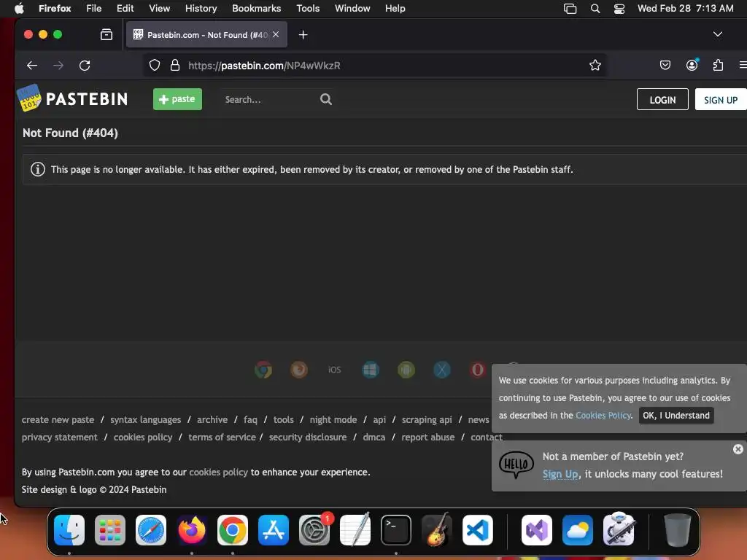Close the Pastebin Not Found tab
The image size is (747, 560).
pyautogui.click(x=276, y=34)
